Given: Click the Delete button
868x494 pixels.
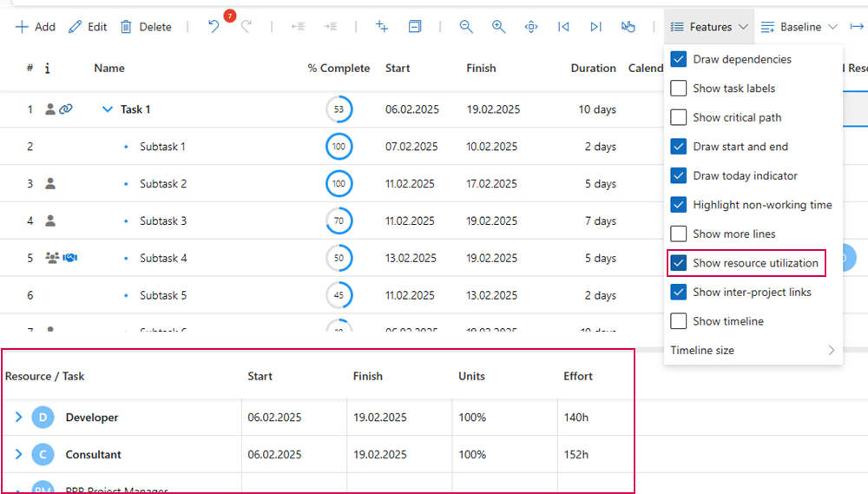Looking at the screenshot, I should [146, 27].
